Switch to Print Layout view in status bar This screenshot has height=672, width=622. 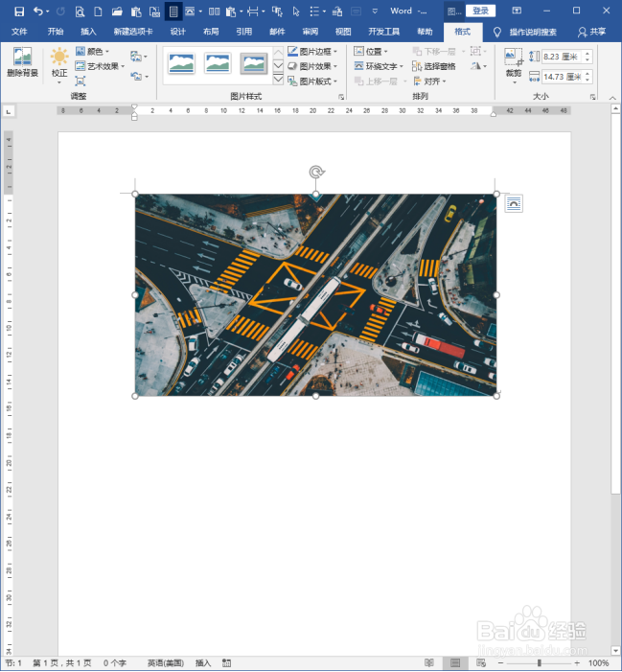click(455, 662)
